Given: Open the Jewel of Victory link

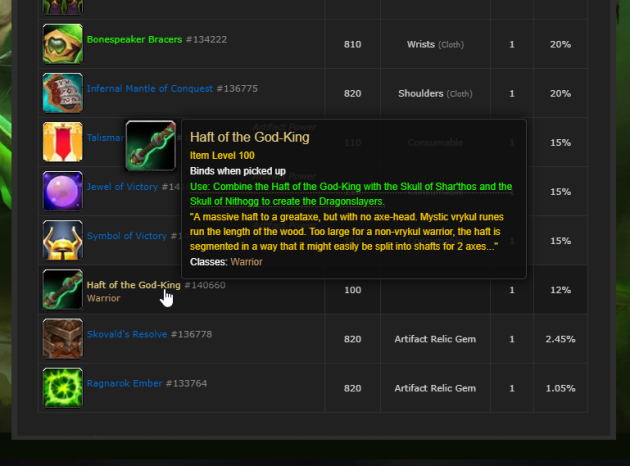Looking at the screenshot, I should 122,187.
